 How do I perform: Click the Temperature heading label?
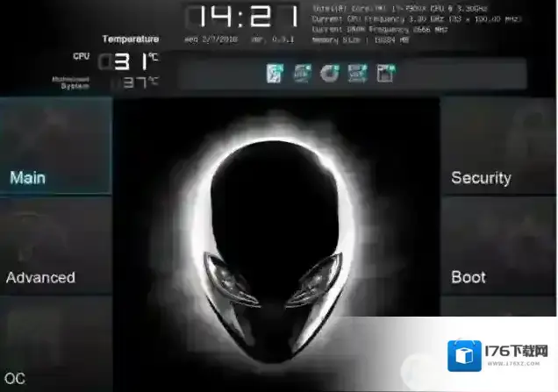click(131, 39)
